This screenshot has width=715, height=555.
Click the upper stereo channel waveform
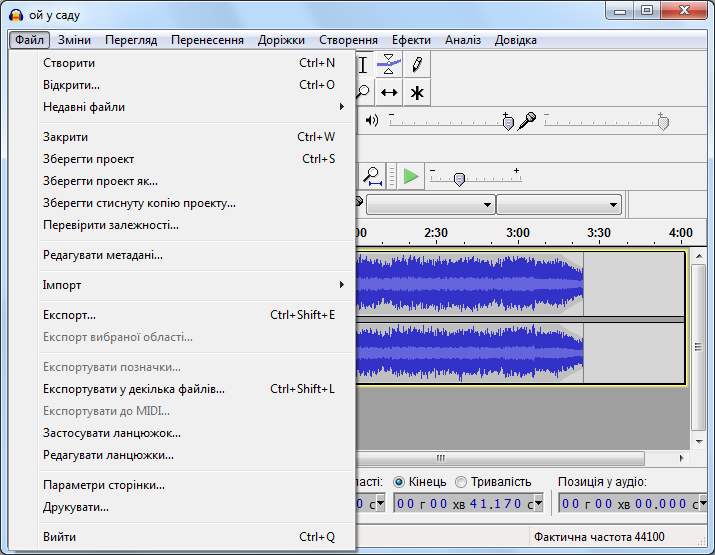(470, 284)
